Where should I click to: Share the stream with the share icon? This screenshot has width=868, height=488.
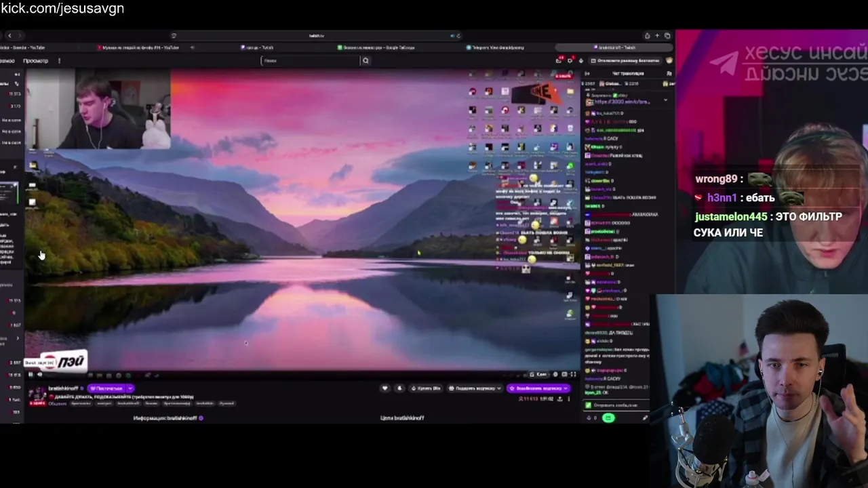point(559,399)
